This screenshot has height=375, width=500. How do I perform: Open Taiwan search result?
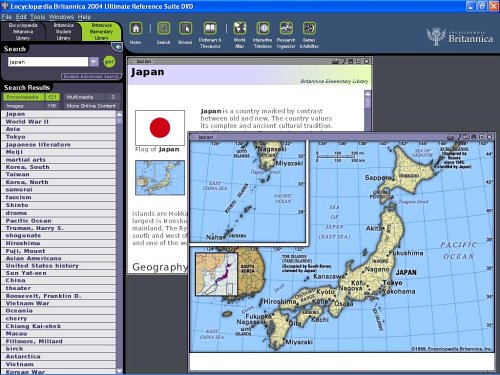pos(59,174)
